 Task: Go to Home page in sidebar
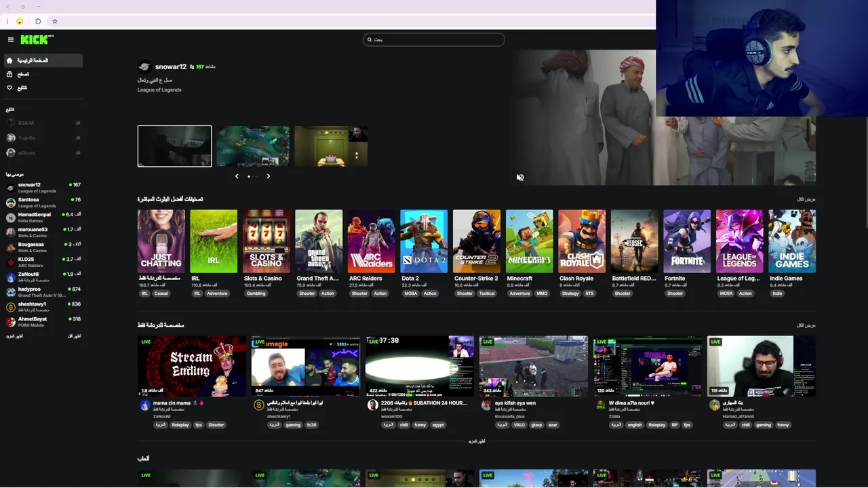[x=42, y=60]
